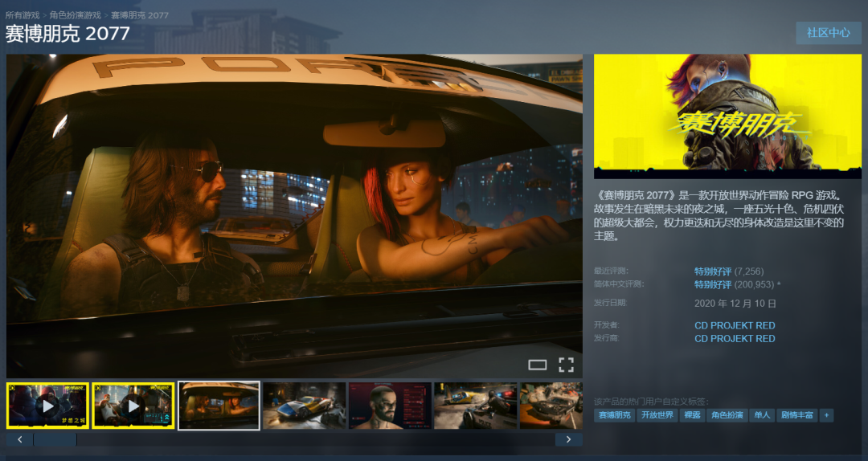Click the yellow game header capsule image
Screen dimensions: 868x461
[727, 116]
